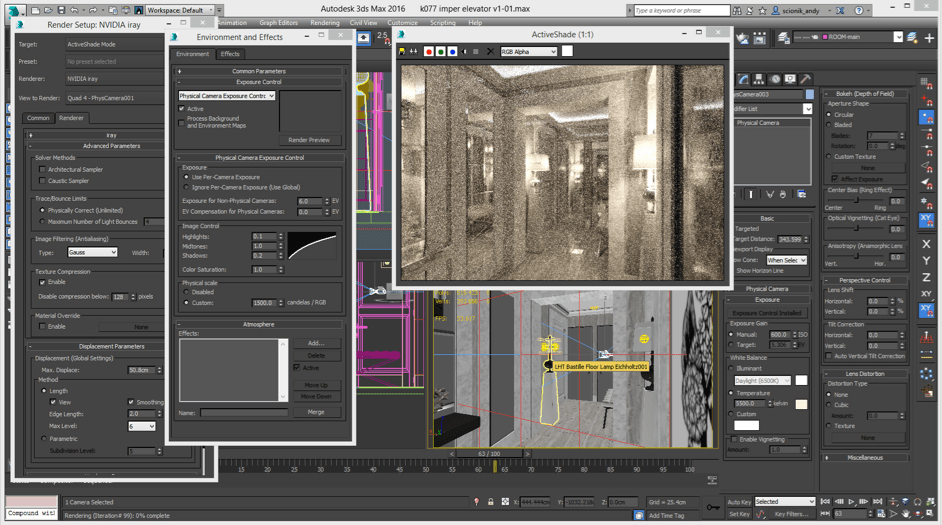Enable Caustic Sampler checkbox
Image resolution: width=942 pixels, height=525 pixels.
point(42,181)
